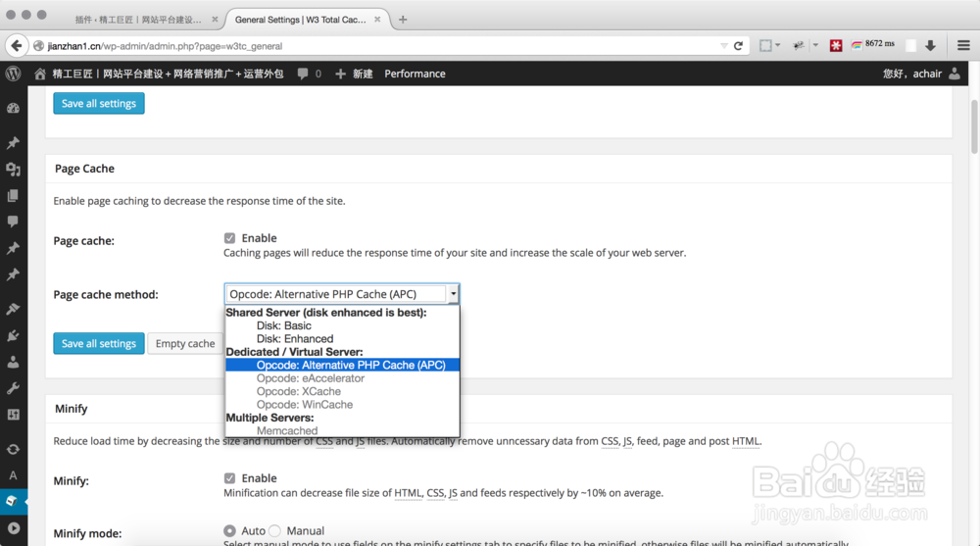The height and width of the screenshot is (546, 980).
Task: Open the Users person icon in sidebar
Action: coord(13,362)
